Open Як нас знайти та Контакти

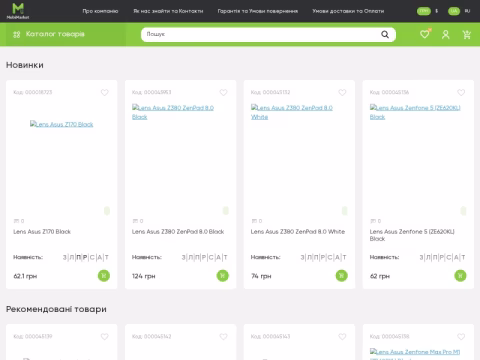[x=168, y=11]
